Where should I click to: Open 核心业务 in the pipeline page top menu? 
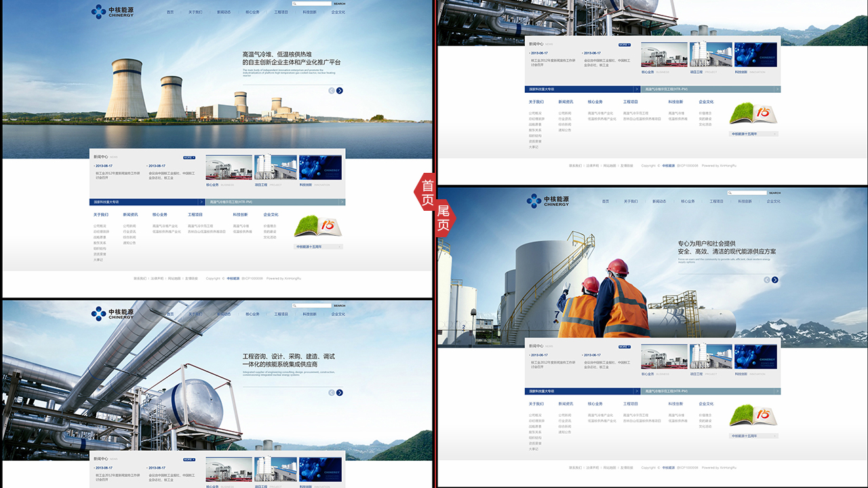coord(252,314)
